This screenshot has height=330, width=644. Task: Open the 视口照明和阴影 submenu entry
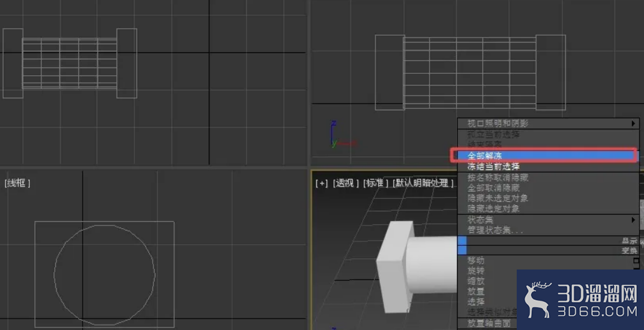(548, 124)
